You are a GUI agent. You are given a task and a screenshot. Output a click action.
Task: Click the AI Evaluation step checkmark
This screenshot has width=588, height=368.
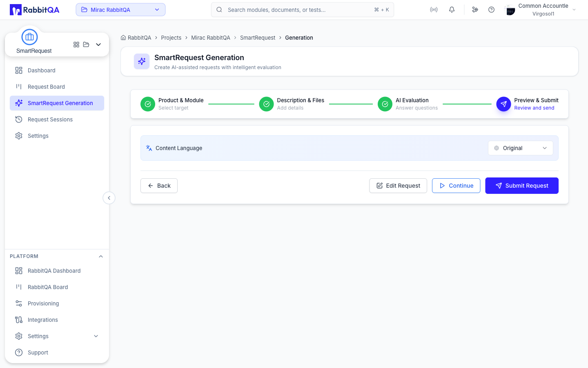[x=385, y=104]
